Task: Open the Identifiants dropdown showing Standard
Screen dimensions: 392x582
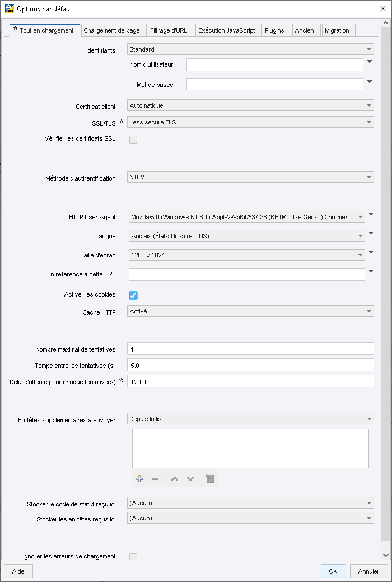Action: tap(251, 49)
